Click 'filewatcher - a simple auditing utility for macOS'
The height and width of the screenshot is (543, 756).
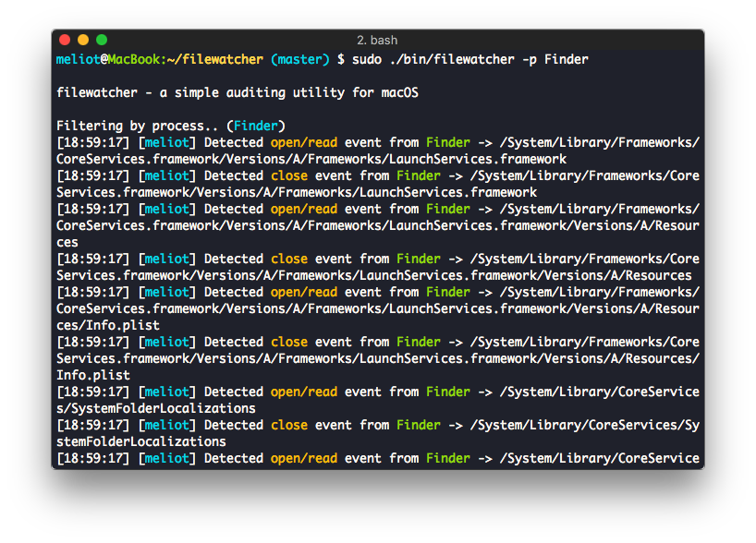click(x=238, y=92)
